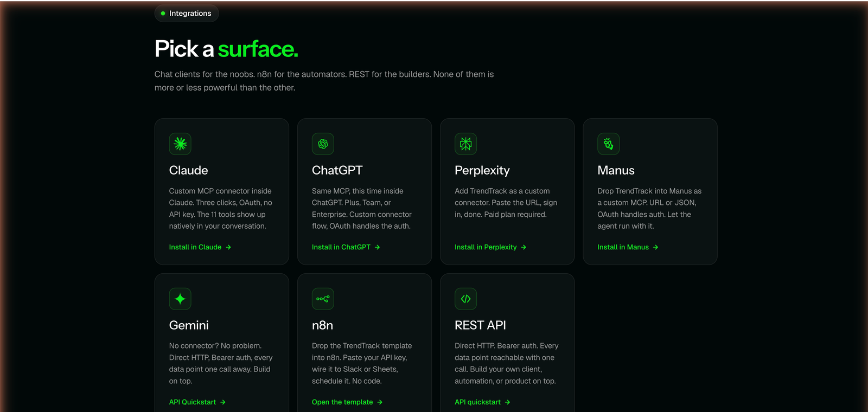Click the 'Same MCP, this time inside' description

coord(362,209)
